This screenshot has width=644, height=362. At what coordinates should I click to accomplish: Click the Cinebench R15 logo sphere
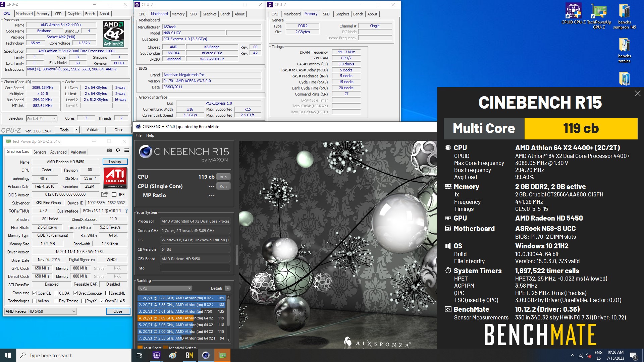click(x=146, y=152)
